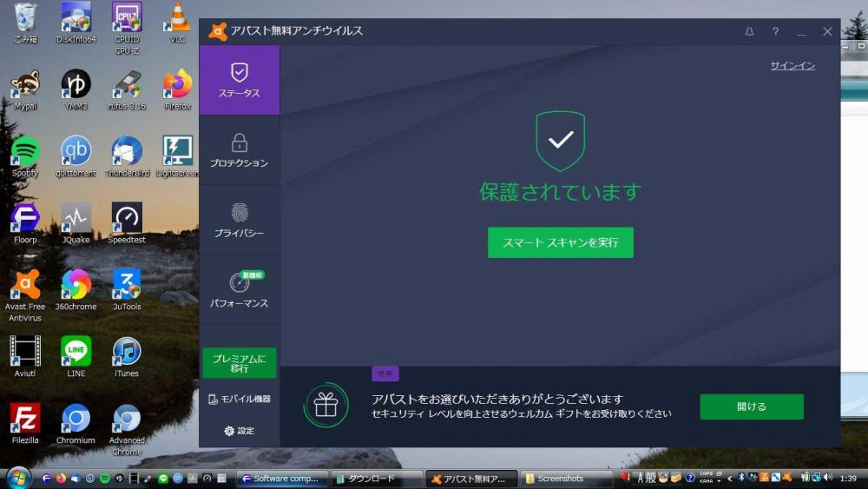
Task: Launch Spotify from quick launch bar
Action: coord(104,479)
